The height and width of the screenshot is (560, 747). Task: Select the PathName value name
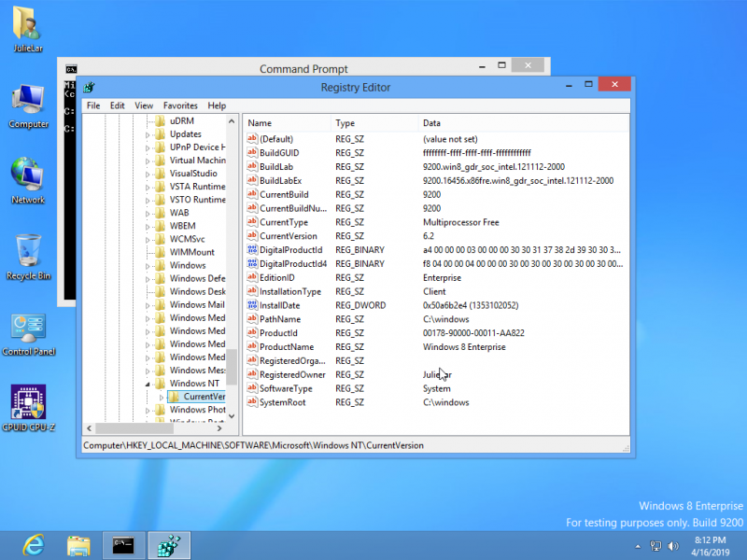click(279, 319)
